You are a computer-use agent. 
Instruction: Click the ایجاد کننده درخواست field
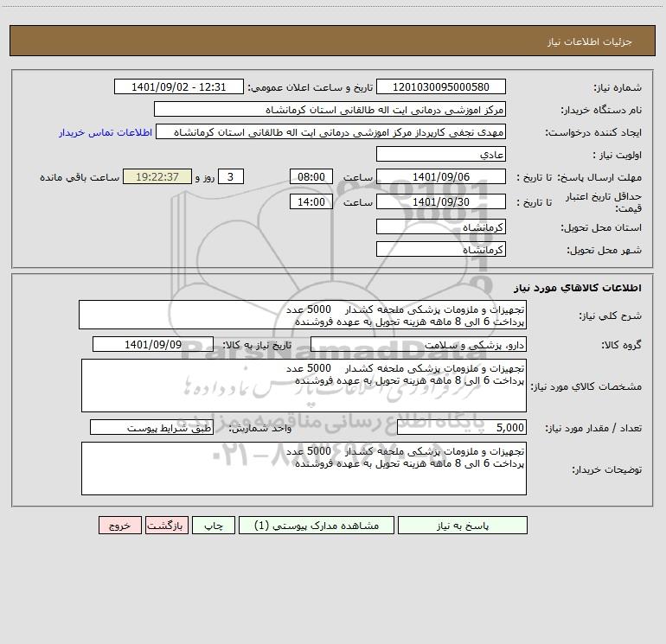(x=331, y=132)
